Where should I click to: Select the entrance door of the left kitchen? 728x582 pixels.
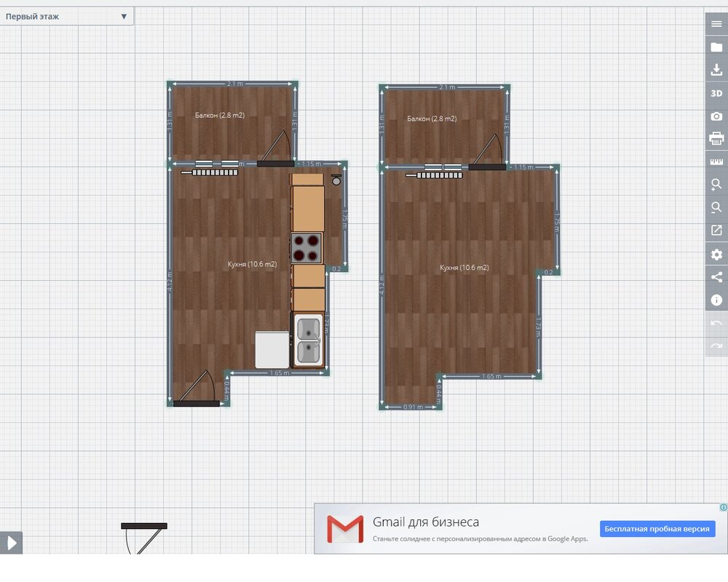[197, 389]
